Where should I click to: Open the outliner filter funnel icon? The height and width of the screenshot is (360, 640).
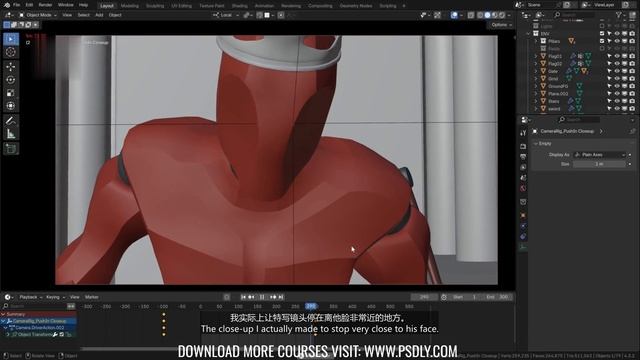619,15
